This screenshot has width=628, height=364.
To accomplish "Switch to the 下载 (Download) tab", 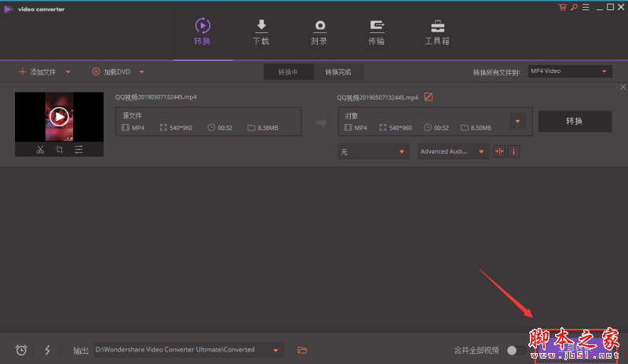I will tap(261, 32).
